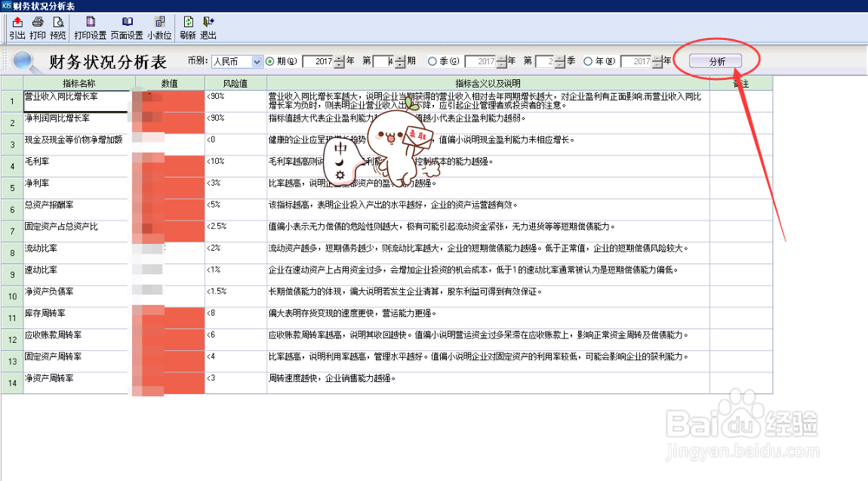Screen dimensions: 868x481
Task: Select the 流动比率 cell
Action: (77, 253)
